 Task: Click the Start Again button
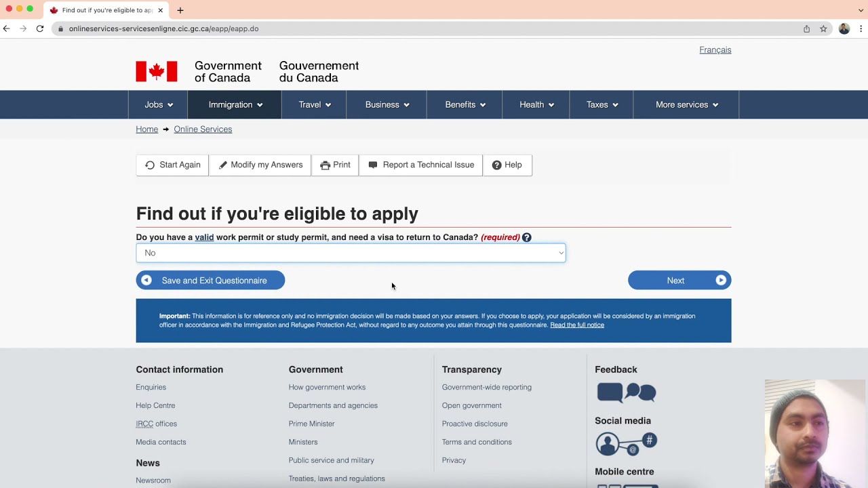click(x=172, y=165)
